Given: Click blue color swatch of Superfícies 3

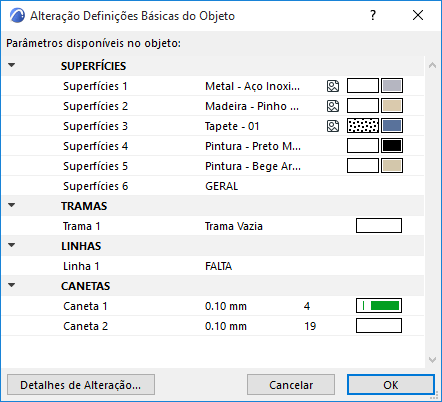Looking at the screenshot, I should pos(392,126).
